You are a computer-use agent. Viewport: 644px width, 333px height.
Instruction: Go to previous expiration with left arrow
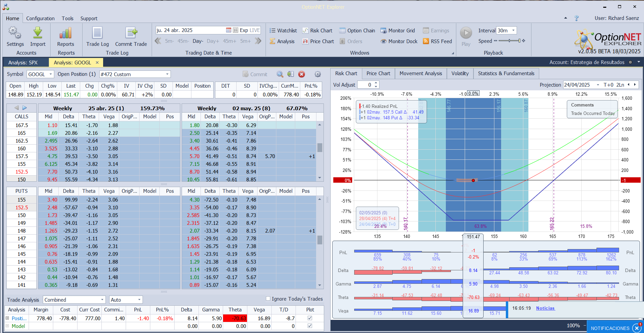tap(17, 108)
